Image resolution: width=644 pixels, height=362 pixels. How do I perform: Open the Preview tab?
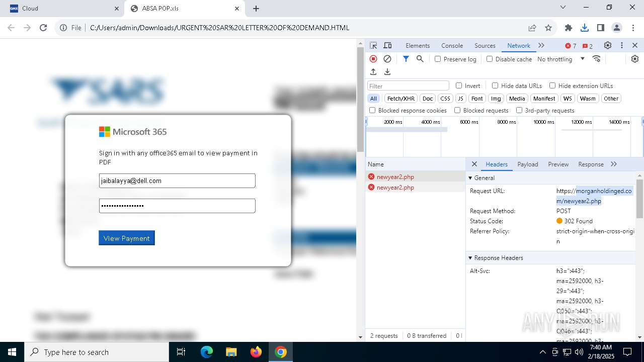pos(558,164)
